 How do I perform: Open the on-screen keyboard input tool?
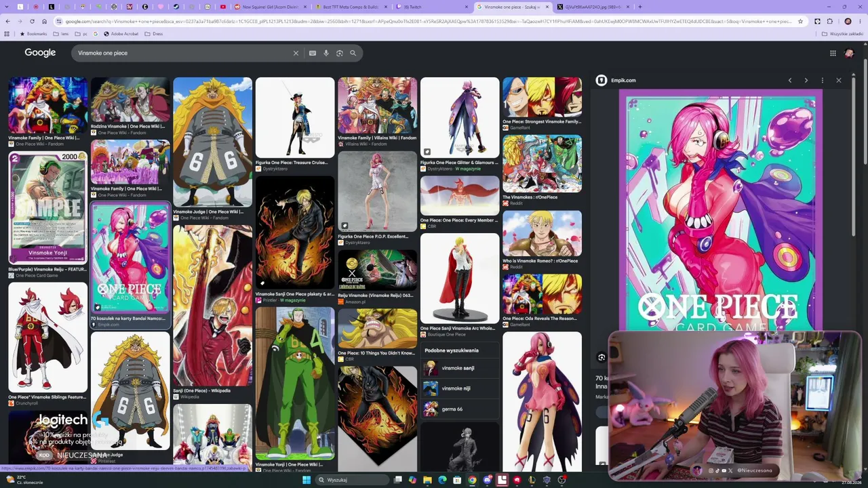tap(313, 53)
